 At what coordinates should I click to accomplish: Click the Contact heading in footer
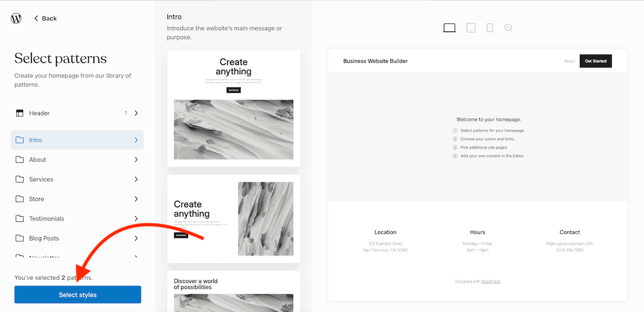pos(570,232)
